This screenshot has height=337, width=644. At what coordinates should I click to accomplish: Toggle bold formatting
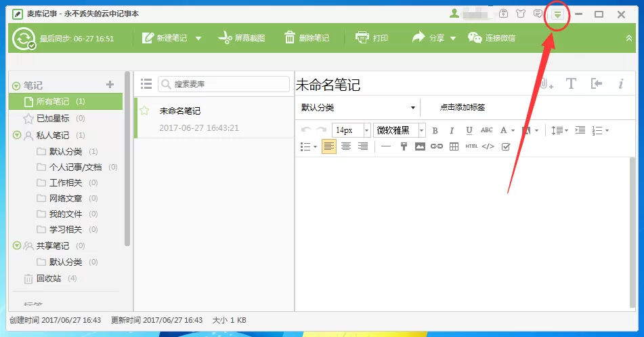pyautogui.click(x=435, y=130)
